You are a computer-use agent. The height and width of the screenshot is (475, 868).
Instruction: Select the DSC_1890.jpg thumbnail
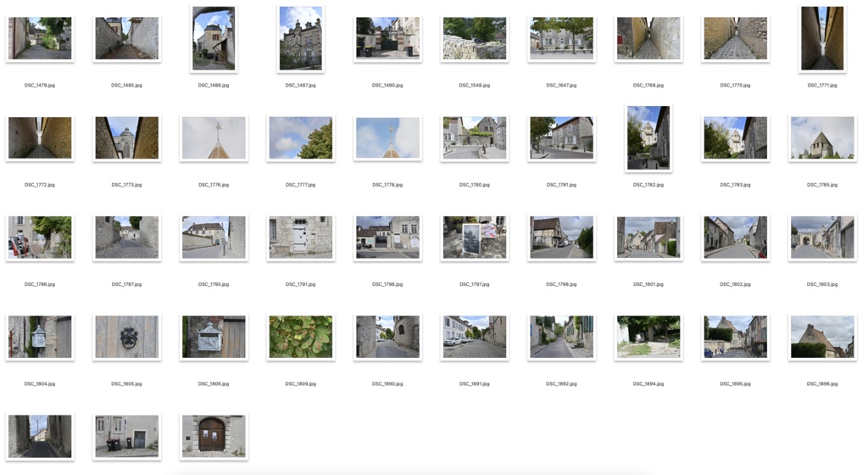pos(387,337)
